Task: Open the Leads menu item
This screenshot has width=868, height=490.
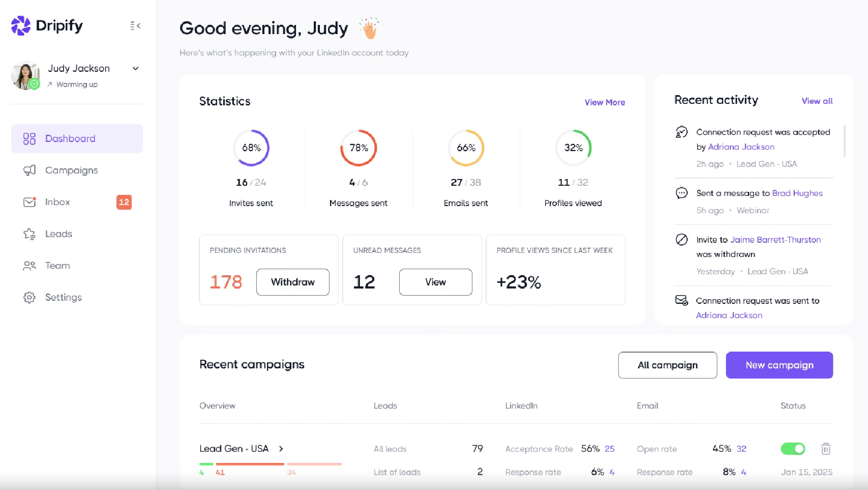Action: [x=77, y=234]
